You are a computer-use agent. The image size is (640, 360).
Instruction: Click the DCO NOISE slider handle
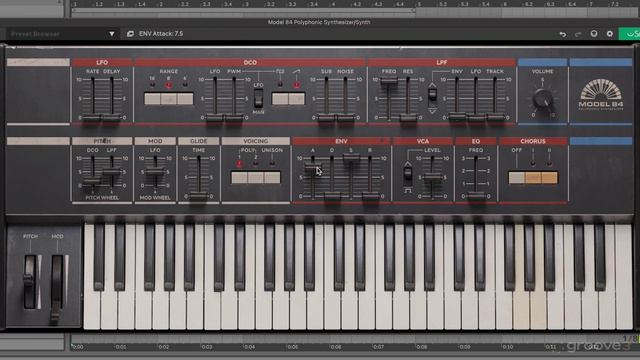click(345, 118)
